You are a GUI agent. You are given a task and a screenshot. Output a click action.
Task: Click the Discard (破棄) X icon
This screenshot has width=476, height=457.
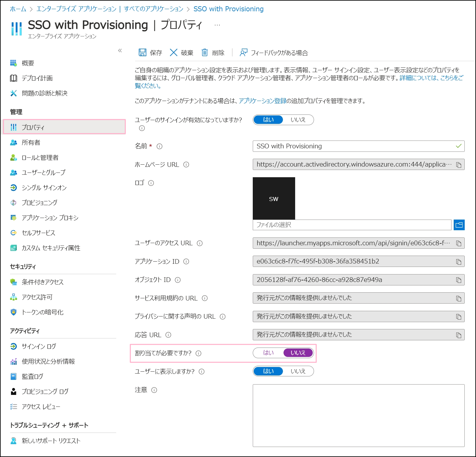(174, 52)
